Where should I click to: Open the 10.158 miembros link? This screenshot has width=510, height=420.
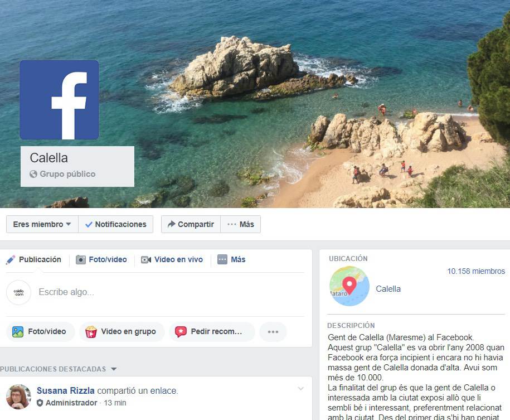(476, 271)
